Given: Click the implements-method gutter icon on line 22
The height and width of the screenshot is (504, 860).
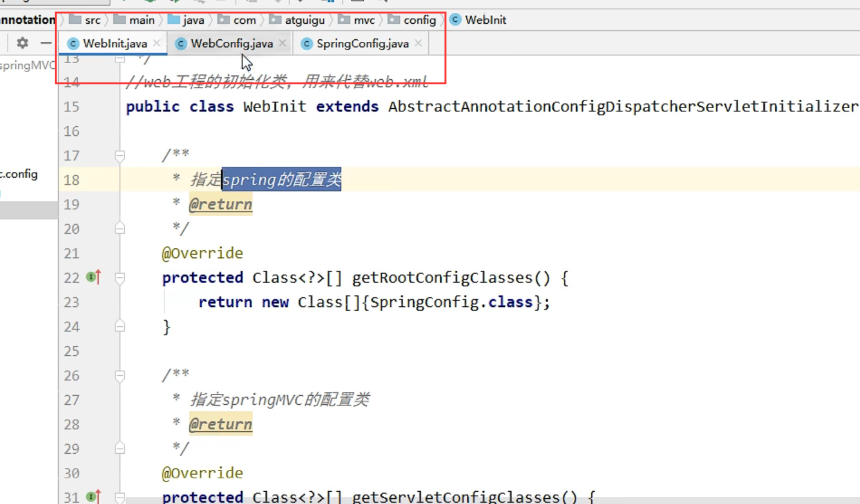Looking at the screenshot, I should point(93,277).
